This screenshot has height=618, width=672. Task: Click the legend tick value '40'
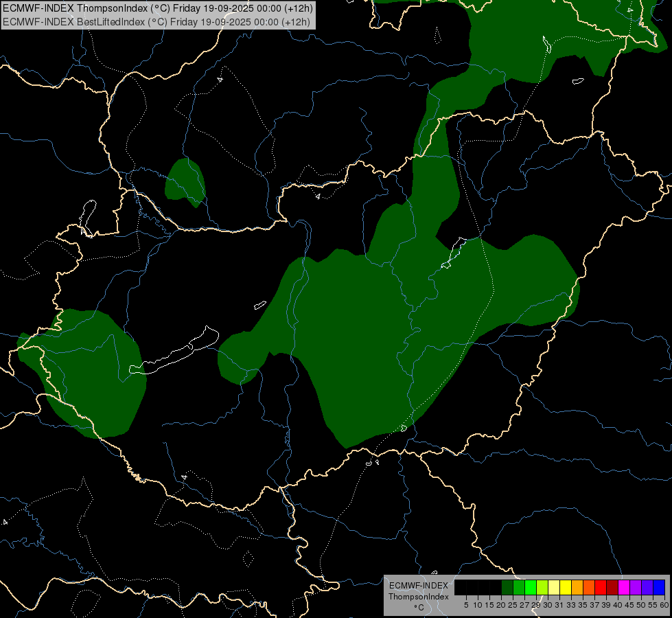pyautogui.click(x=618, y=605)
